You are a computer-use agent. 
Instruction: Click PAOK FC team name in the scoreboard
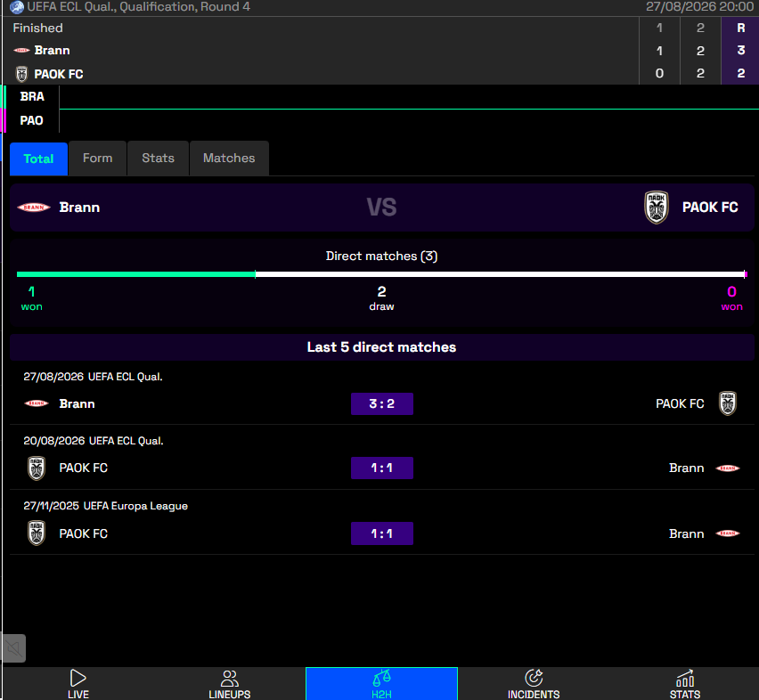[59, 74]
